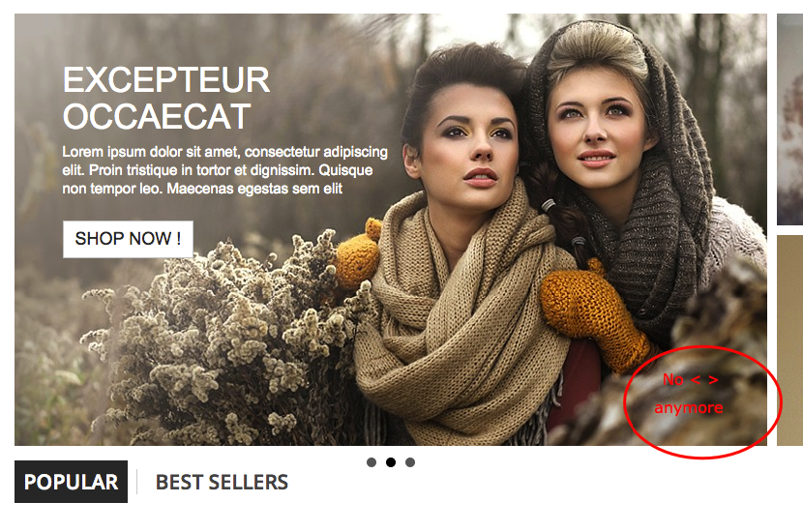The width and height of the screenshot is (803, 532).
Task: Click the dried flower bouquet in the slide
Action: click(225, 338)
